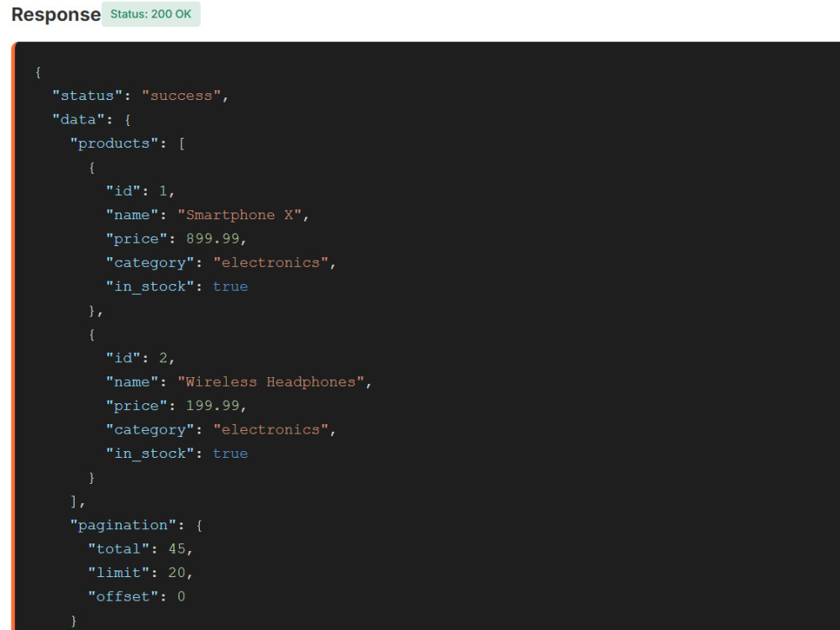This screenshot has height=630, width=840.
Task: Click the "Smartphone X" name value
Action: pos(239,215)
